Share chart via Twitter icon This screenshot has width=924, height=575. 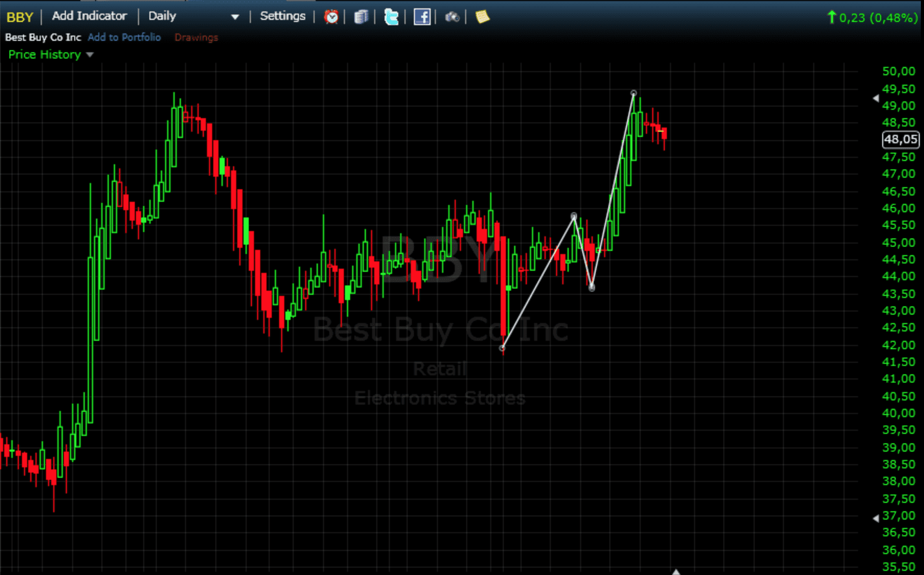coord(391,17)
